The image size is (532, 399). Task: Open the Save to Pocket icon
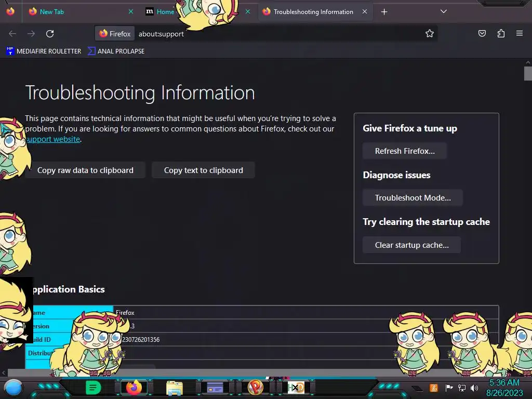[x=482, y=33]
